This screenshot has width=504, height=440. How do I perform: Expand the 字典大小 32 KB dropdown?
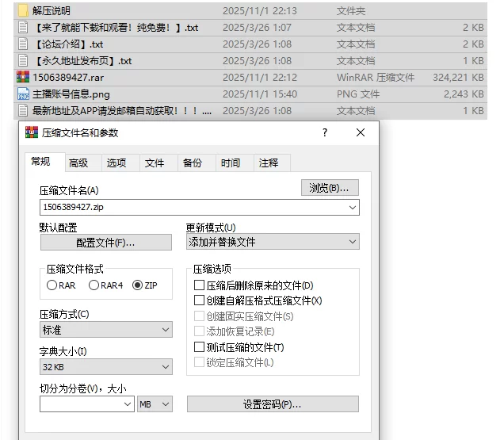coord(105,367)
